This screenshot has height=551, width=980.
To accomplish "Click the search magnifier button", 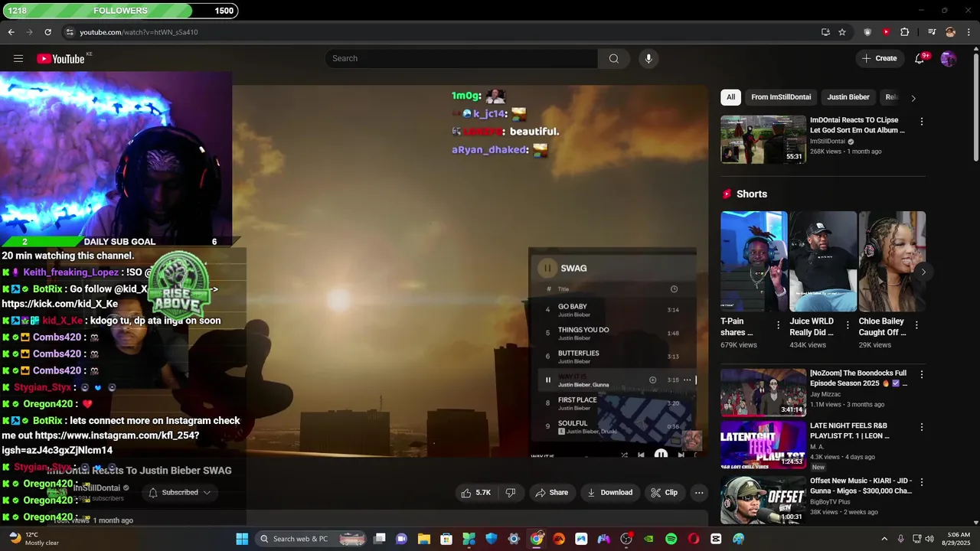I will tap(614, 58).
